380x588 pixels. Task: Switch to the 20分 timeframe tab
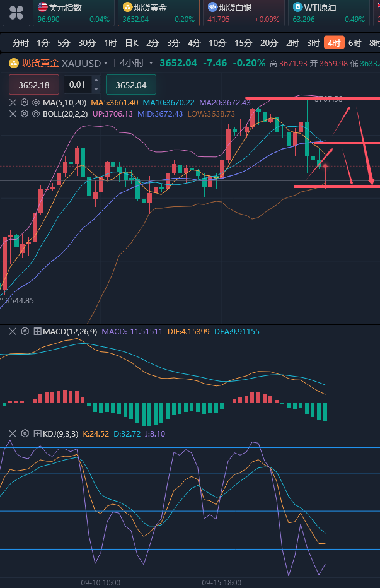pyautogui.click(x=269, y=43)
